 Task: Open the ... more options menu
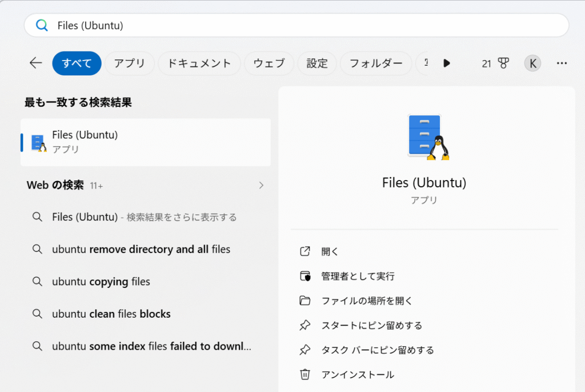[x=562, y=63]
